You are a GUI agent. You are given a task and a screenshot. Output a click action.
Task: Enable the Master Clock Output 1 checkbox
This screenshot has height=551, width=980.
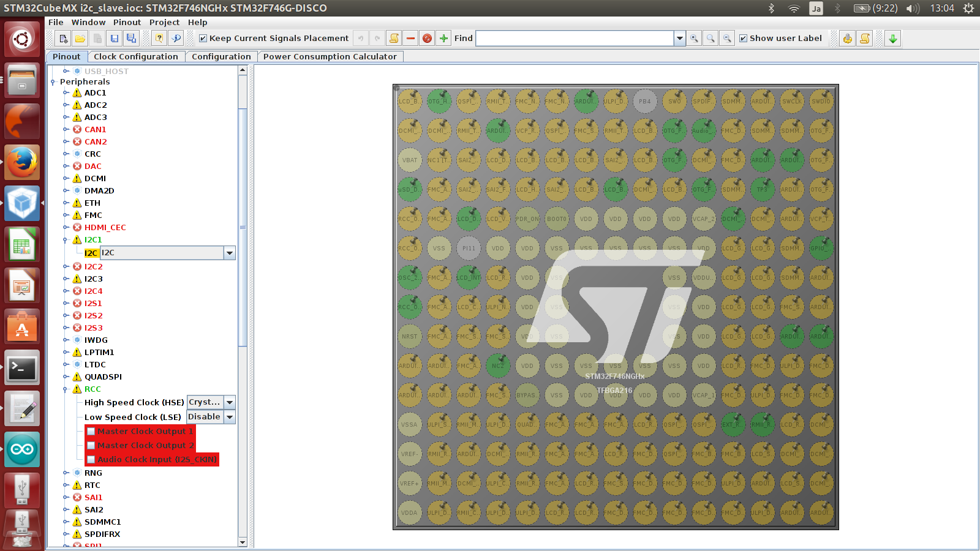point(91,432)
